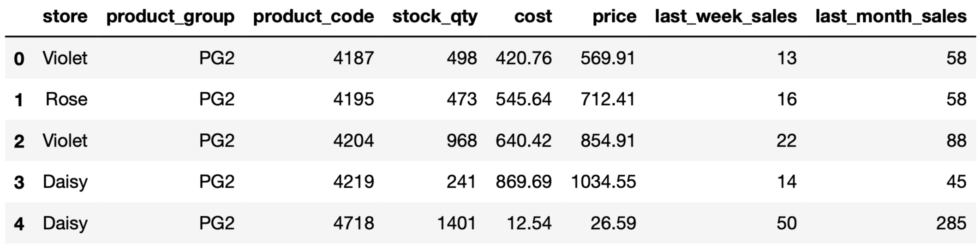Click the product code 4718 cell

click(353, 223)
